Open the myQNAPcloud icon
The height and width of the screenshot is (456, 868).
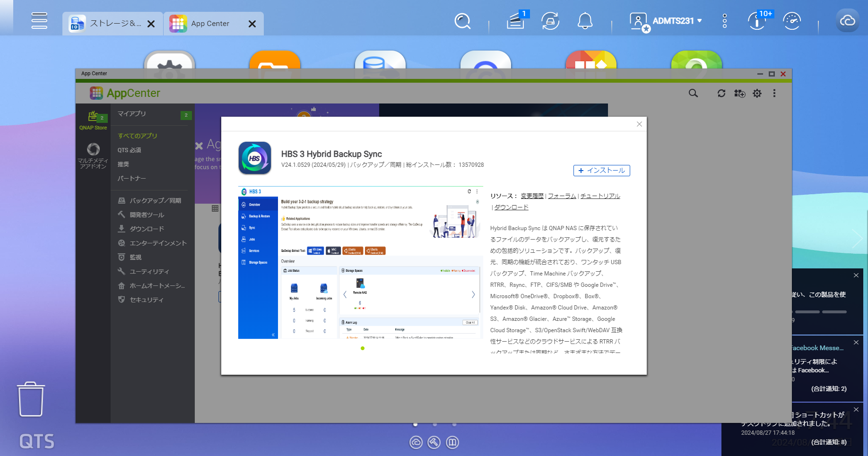coord(847,21)
